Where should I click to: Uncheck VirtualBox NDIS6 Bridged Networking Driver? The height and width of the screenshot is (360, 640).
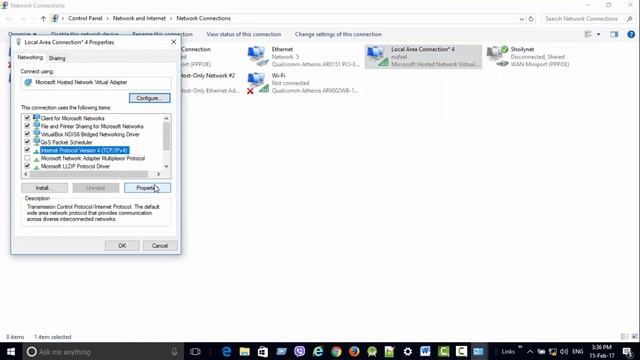click(x=27, y=134)
